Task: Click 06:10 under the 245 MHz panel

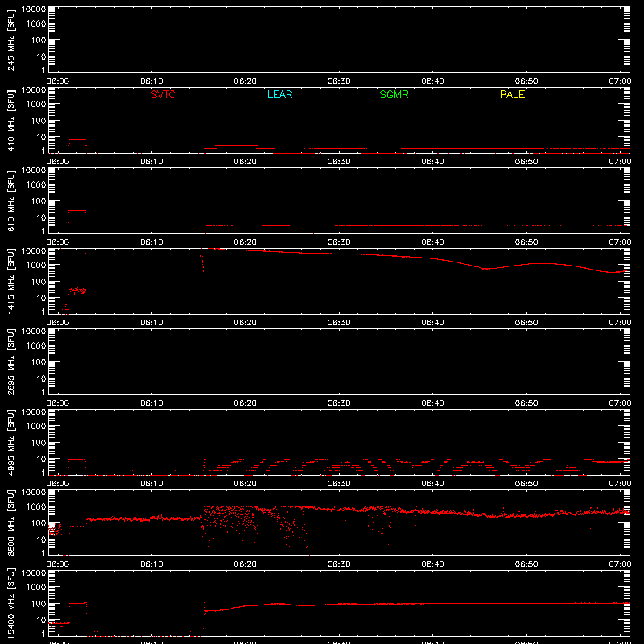Action: [x=151, y=81]
